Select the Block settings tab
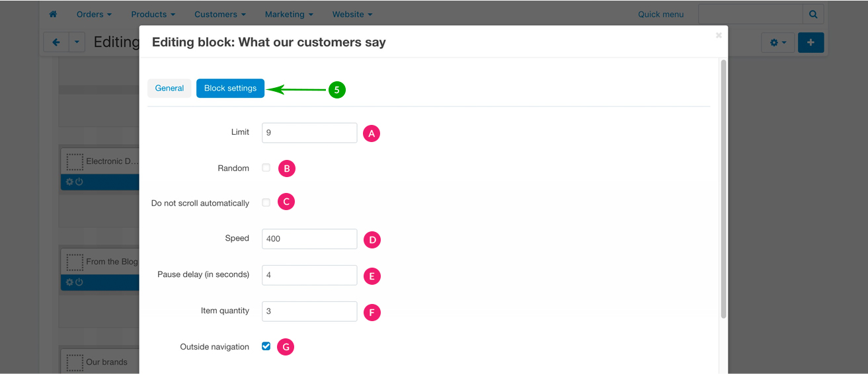The height and width of the screenshot is (374, 868). click(x=230, y=89)
